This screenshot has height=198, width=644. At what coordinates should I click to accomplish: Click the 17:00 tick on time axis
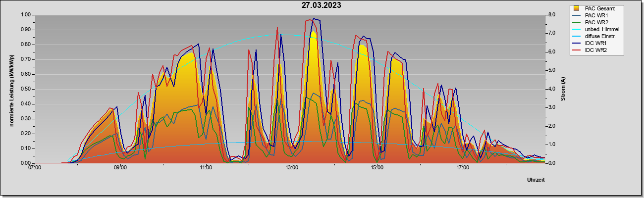pos(463,167)
